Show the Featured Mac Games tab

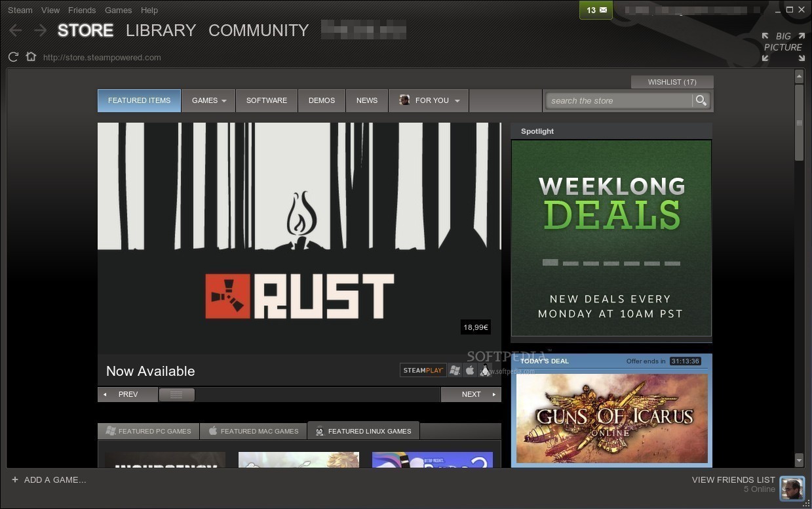tap(253, 431)
